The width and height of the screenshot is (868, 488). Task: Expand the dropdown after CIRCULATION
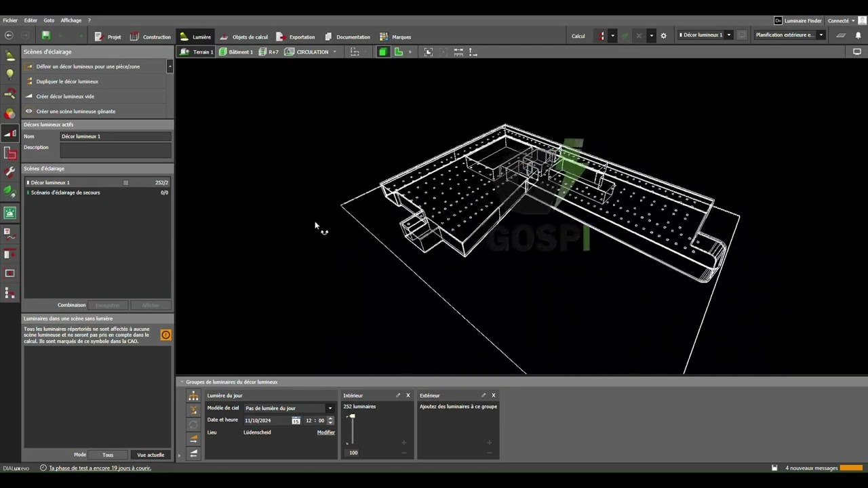(334, 52)
